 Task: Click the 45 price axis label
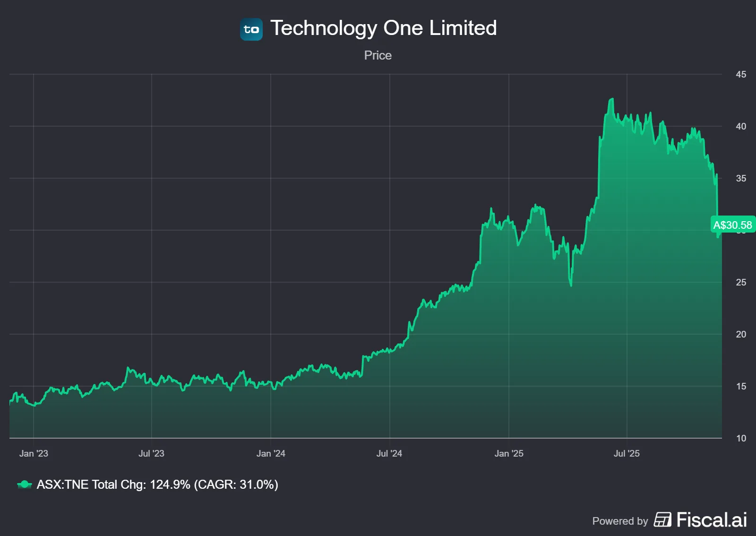741,74
